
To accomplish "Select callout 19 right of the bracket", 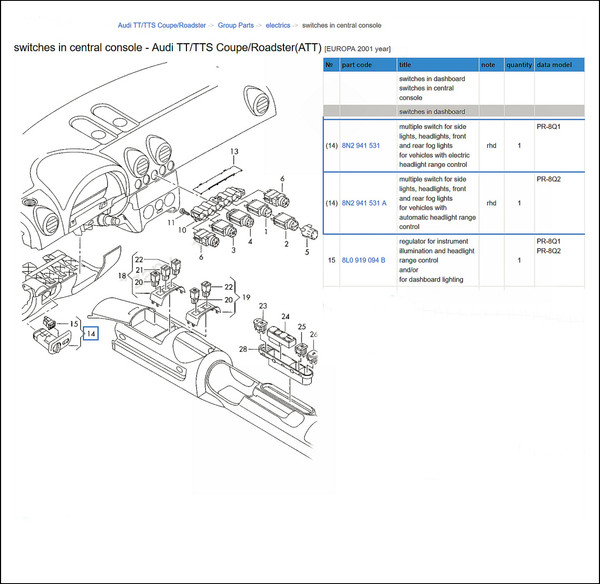I will [x=246, y=297].
